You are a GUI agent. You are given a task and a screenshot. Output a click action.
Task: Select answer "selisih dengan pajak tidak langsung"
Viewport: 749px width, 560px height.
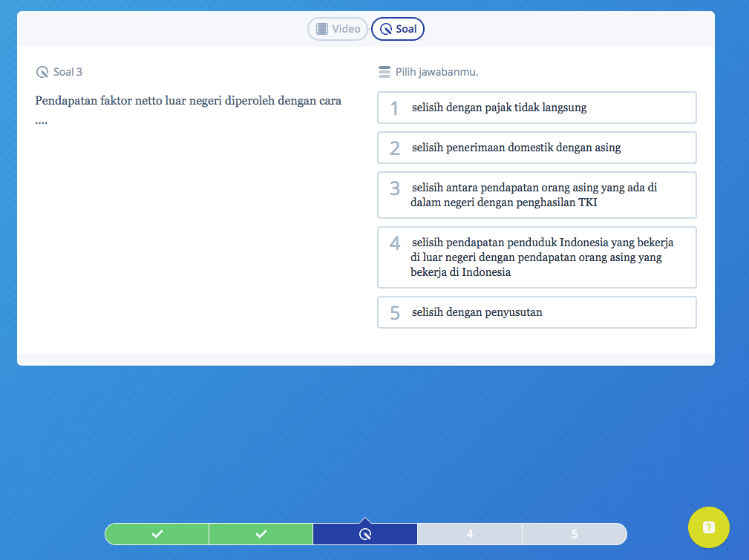pos(536,108)
